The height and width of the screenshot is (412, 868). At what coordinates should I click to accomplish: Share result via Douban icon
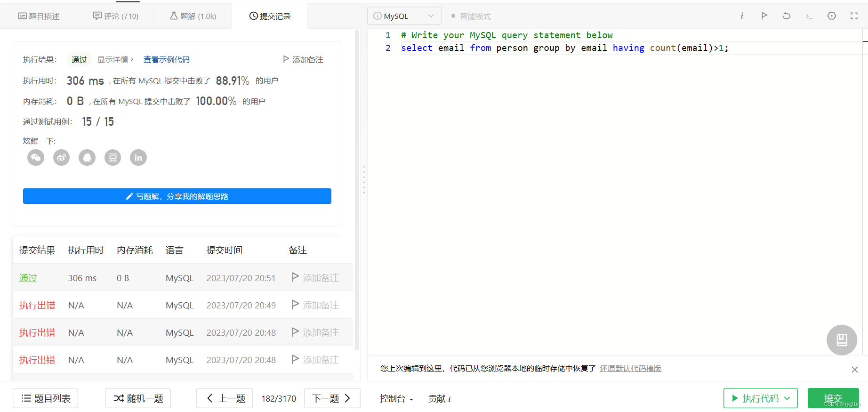113,158
